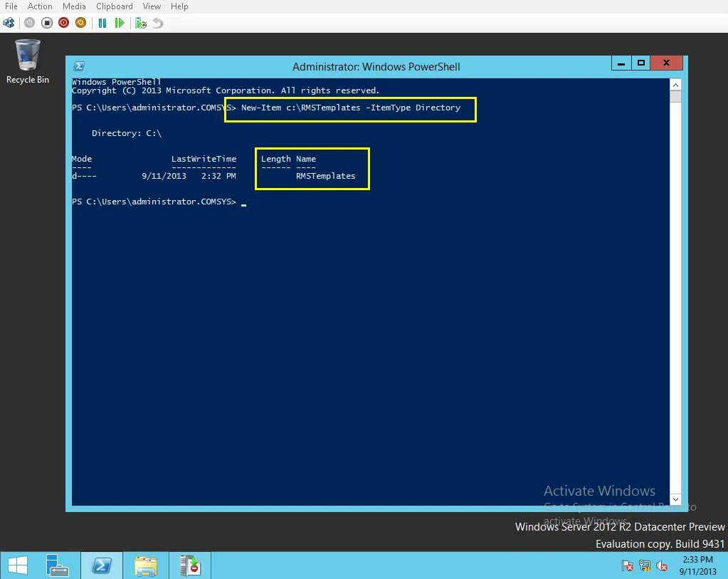Save VM state with the orange power icon
The height and width of the screenshot is (579, 728).
(81, 23)
